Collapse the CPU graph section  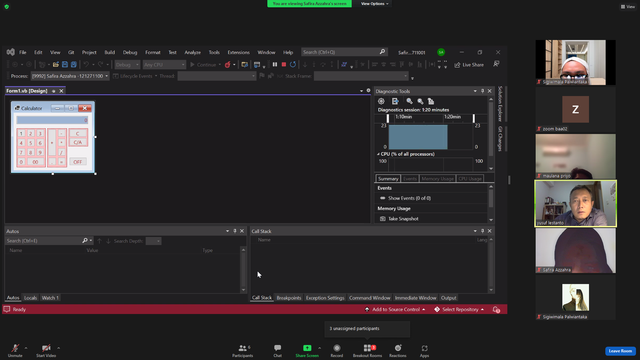378,154
